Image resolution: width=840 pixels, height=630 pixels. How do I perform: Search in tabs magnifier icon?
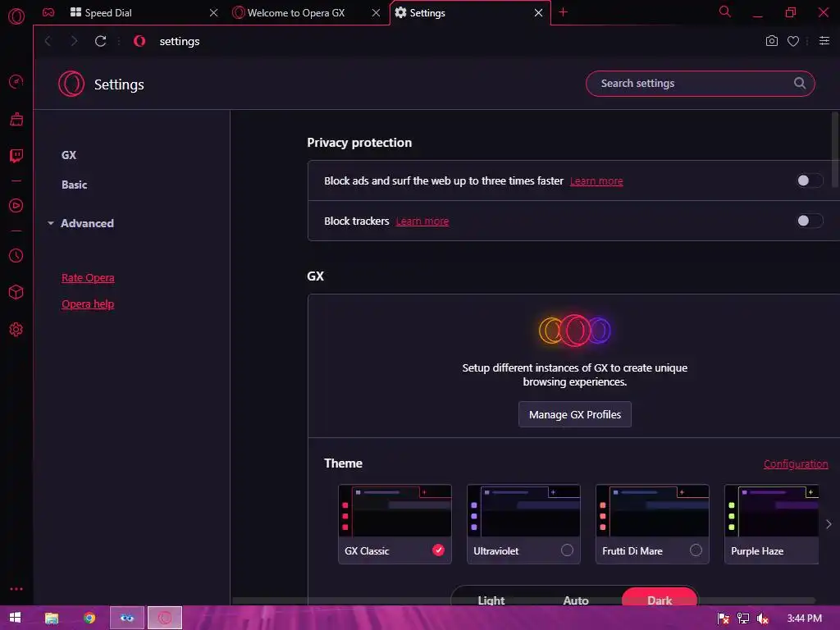coord(725,11)
